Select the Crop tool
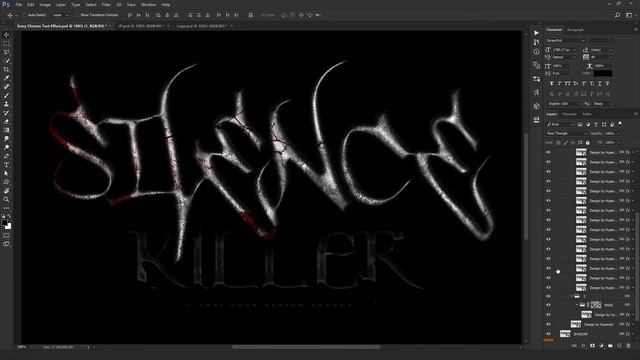Viewport: 640px width, 360px height. [7, 69]
